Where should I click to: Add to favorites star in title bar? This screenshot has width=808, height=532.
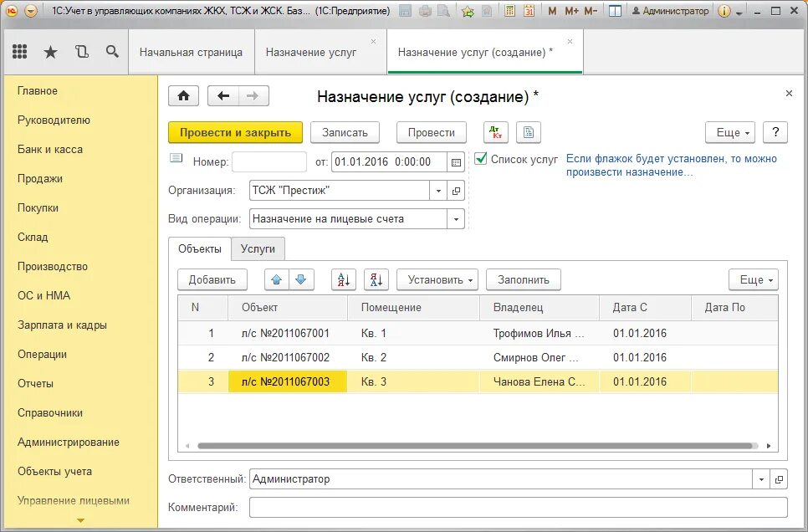[468, 10]
